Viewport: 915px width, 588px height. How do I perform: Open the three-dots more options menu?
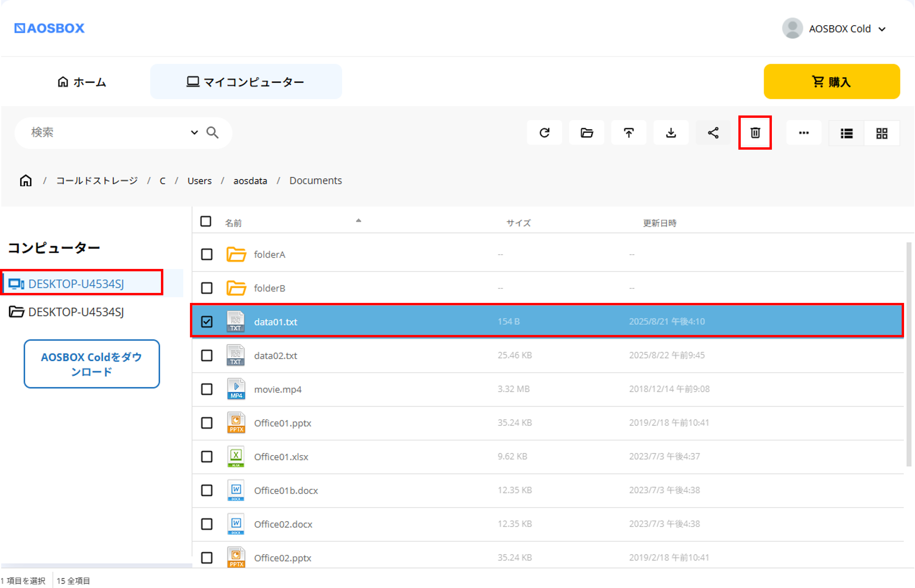804,133
